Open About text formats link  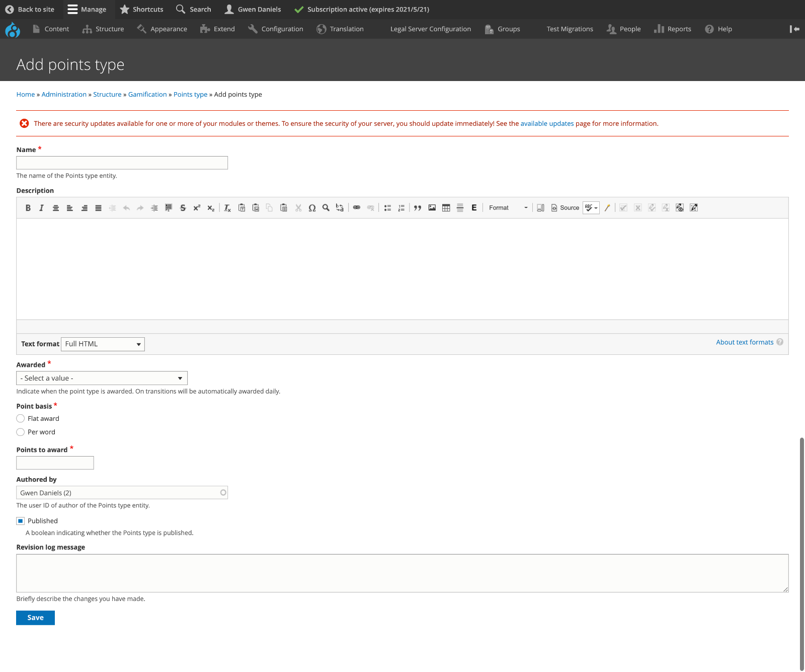click(745, 342)
